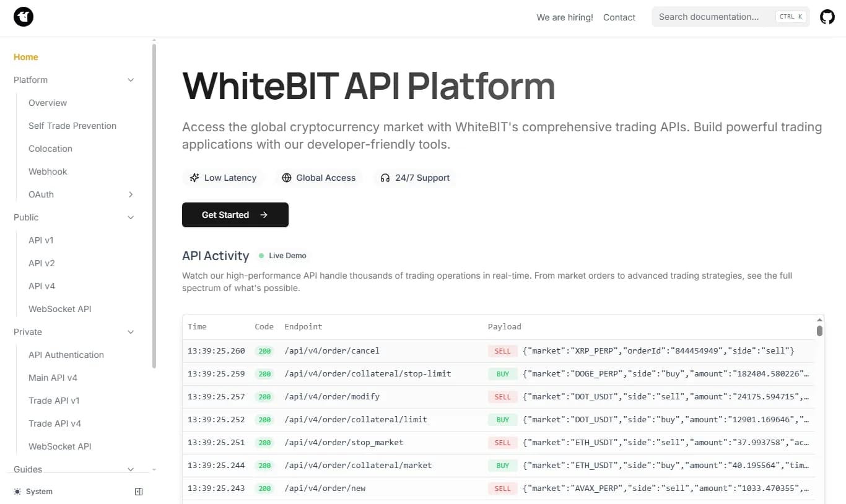Open the Contact link
Image resolution: width=846 pixels, height=504 pixels.
pyautogui.click(x=619, y=17)
